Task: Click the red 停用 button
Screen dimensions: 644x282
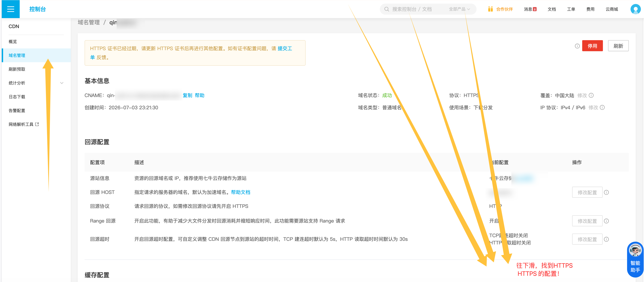Action: tap(592, 46)
